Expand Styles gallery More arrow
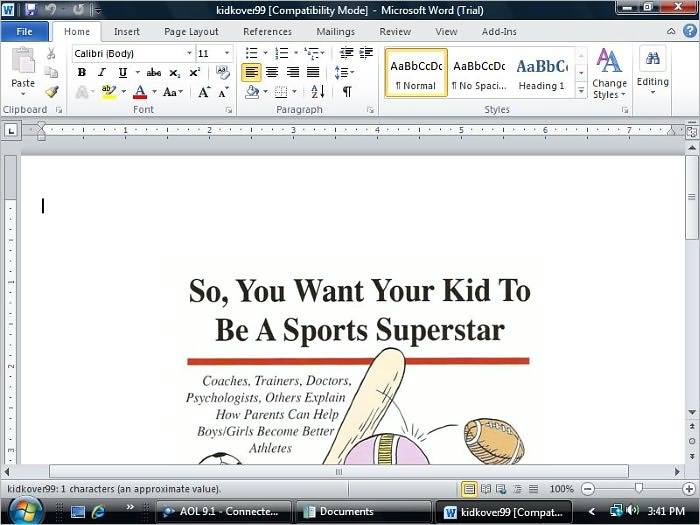 pos(581,91)
